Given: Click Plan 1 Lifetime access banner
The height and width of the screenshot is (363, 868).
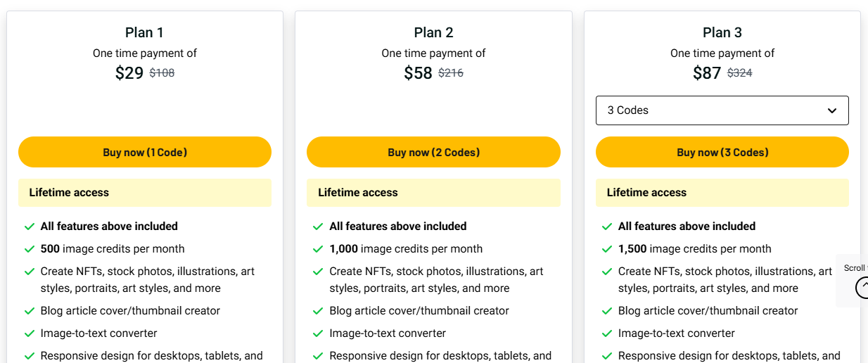Looking at the screenshot, I should [x=144, y=193].
